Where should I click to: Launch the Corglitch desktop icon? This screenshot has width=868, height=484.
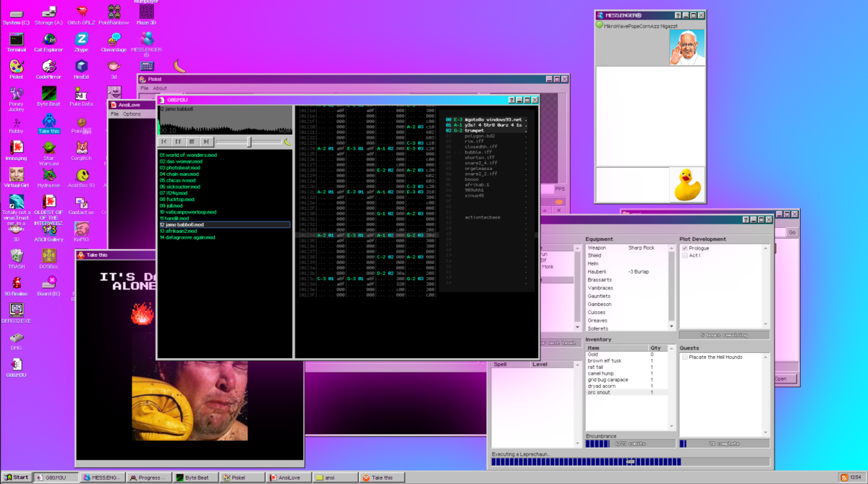81,150
